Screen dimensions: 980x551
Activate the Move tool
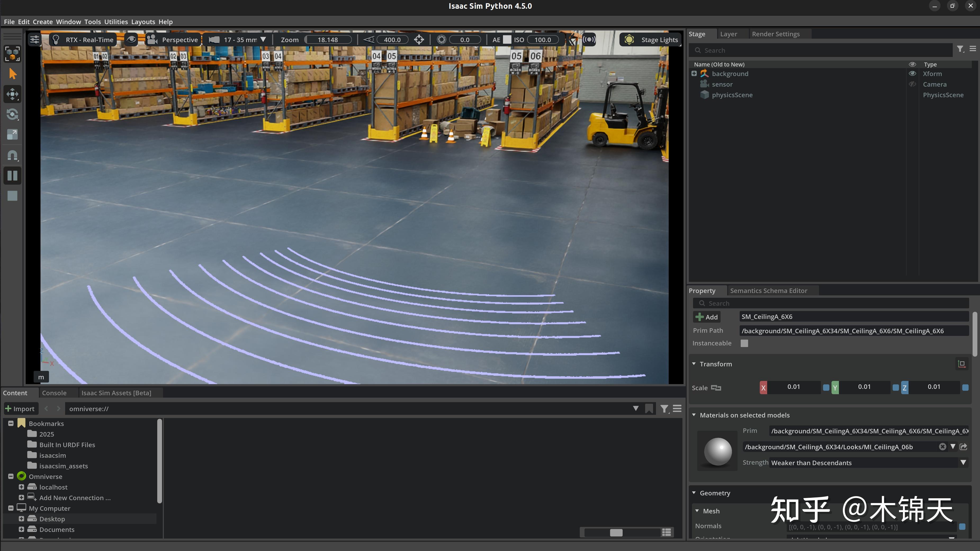click(12, 94)
